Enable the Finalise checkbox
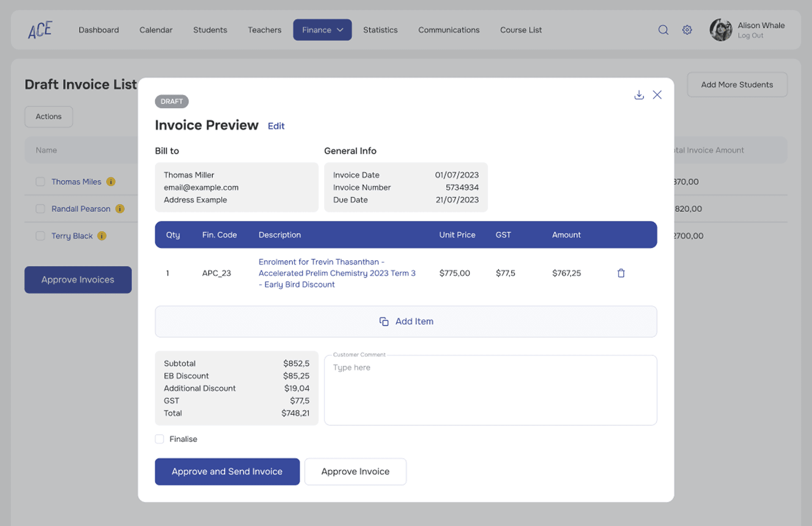This screenshot has width=812, height=526. [159, 439]
